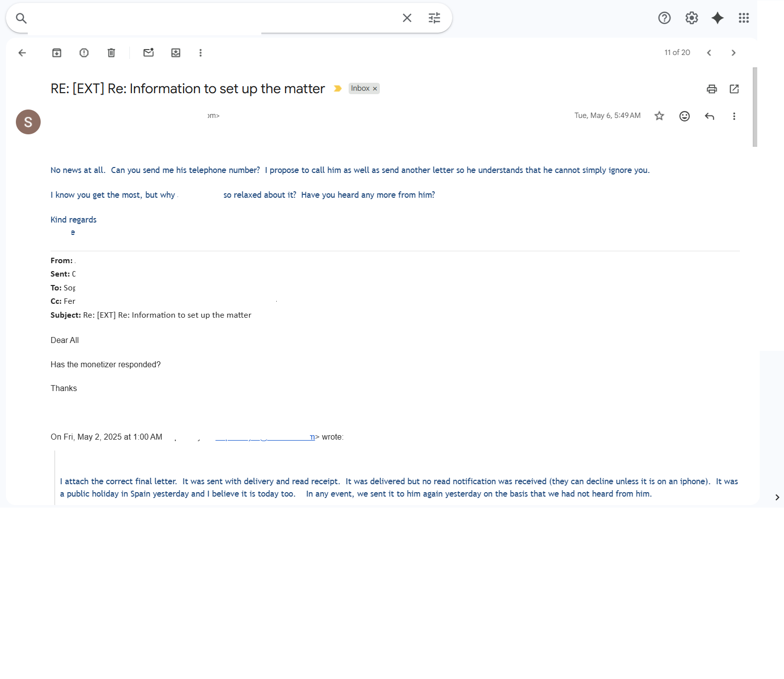Open the toolbar's More options menu
This screenshot has height=679, width=784.
201,53
